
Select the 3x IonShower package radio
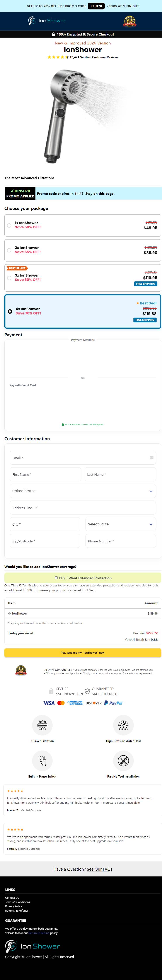[x=9, y=278]
